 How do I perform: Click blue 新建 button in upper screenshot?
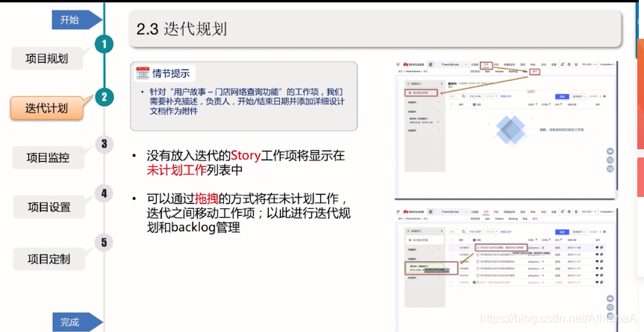(562, 96)
